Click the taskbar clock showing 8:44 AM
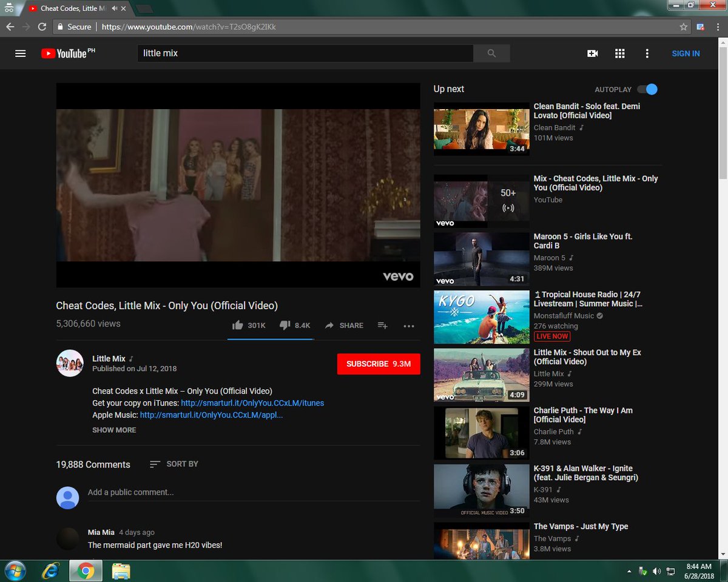The height and width of the screenshot is (582, 728). tap(699, 571)
